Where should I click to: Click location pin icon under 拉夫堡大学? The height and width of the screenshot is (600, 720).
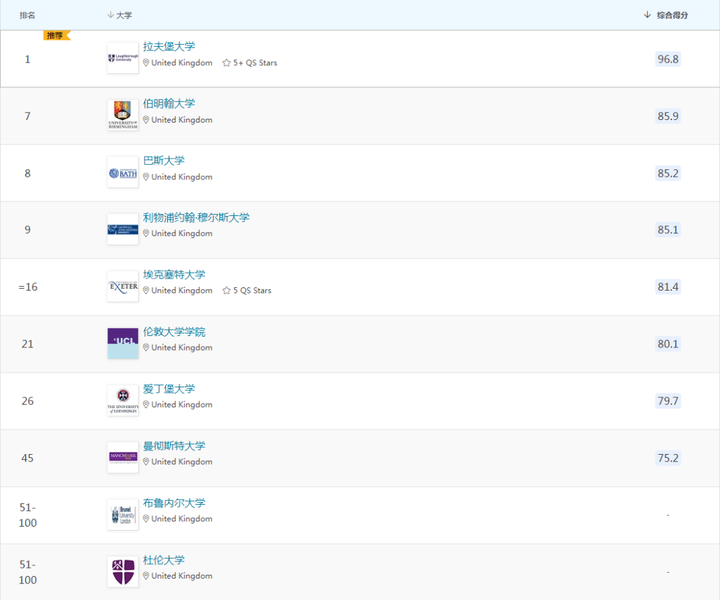tap(146, 62)
